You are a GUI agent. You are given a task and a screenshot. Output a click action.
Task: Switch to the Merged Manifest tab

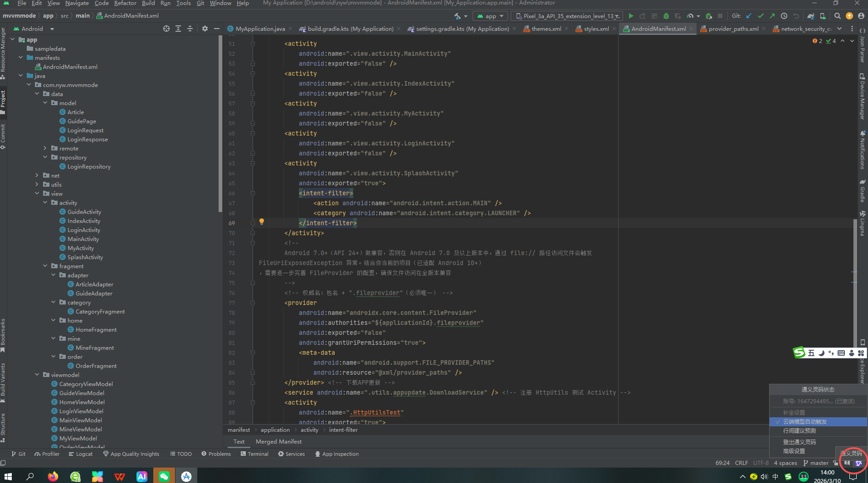tap(278, 442)
